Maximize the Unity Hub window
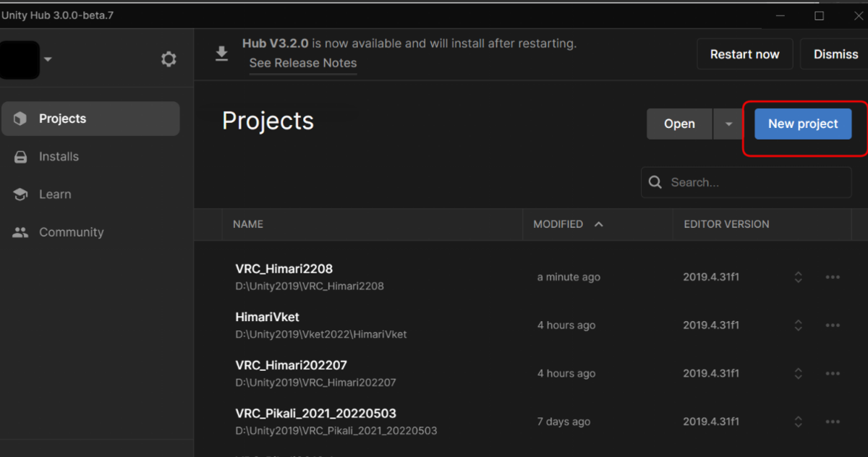The width and height of the screenshot is (868, 457). pyautogui.click(x=819, y=15)
